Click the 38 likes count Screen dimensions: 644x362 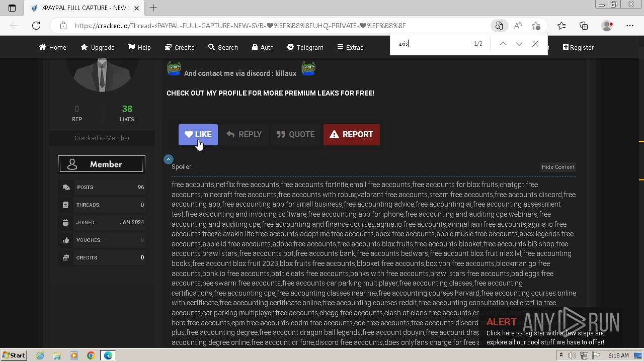[127, 109]
